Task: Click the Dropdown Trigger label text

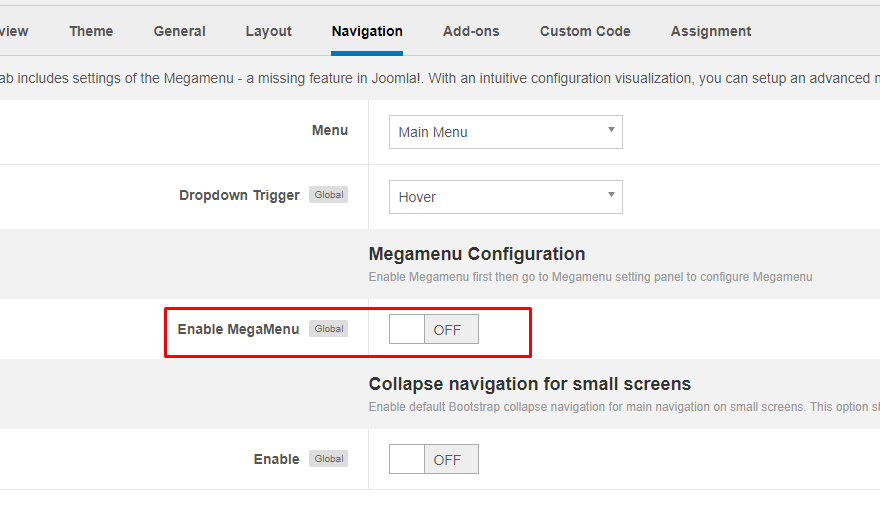Action: 239,195
